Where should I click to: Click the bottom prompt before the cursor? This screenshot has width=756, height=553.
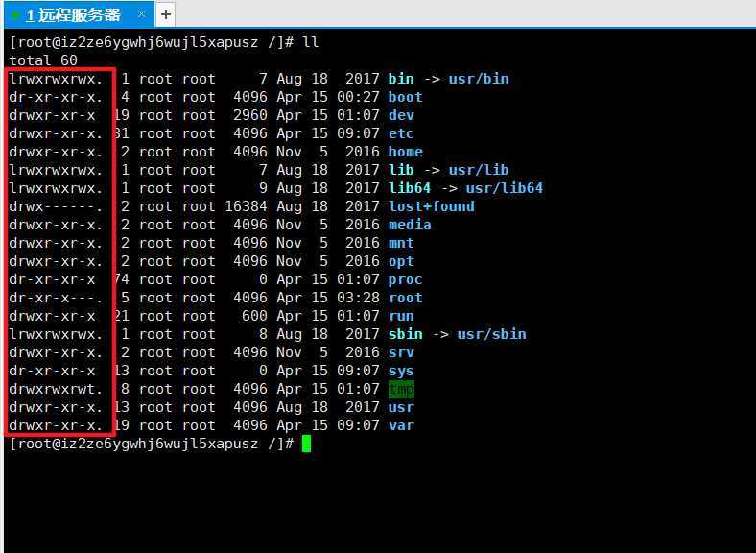coord(152,444)
